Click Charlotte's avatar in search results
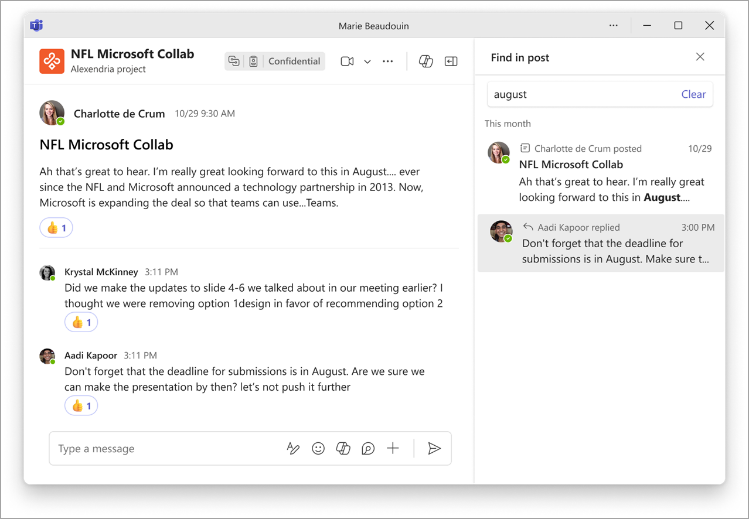Viewport: 749px width, 519px height. 498,153
